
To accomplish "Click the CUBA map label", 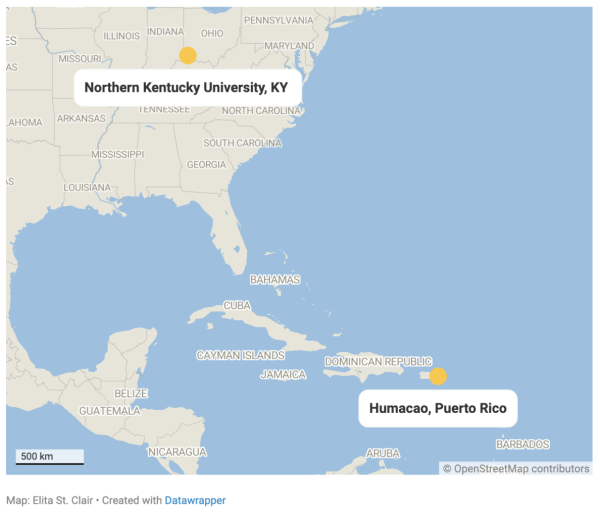I will coord(237,306).
